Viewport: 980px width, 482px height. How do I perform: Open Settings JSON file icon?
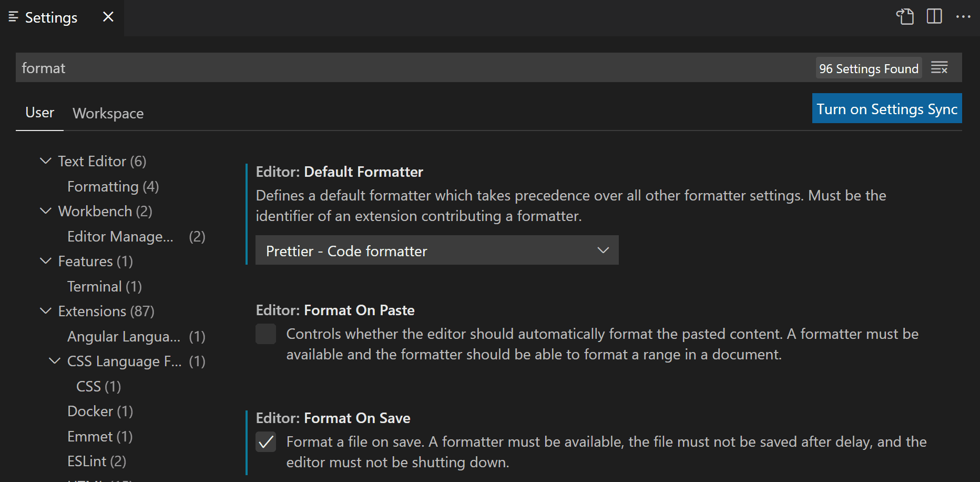coord(904,17)
